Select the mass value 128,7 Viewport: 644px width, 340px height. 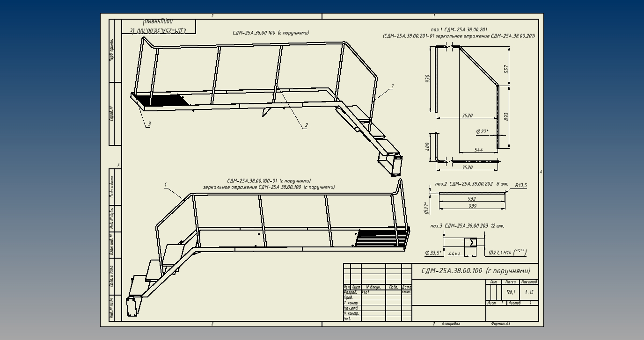coord(511,292)
